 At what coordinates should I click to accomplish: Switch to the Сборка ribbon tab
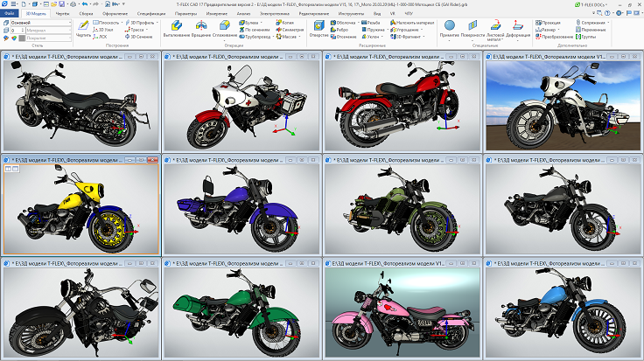pos(86,13)
